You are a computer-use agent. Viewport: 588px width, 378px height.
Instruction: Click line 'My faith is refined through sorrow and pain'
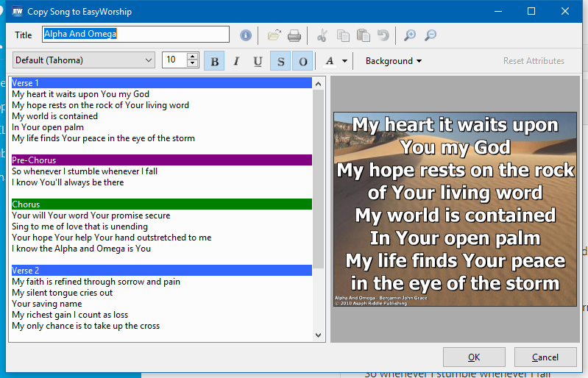click(x=96, y=282)
